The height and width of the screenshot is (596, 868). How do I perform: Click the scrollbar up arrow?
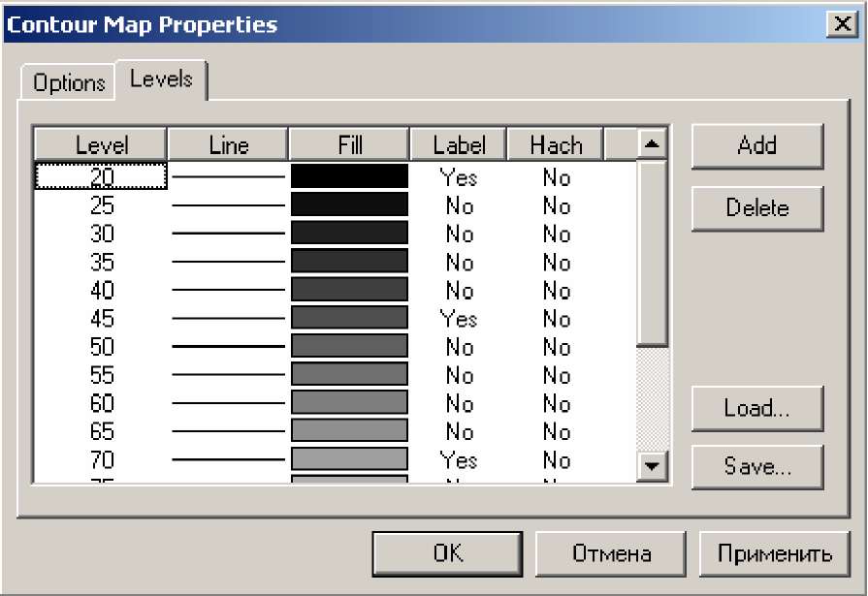652,145
